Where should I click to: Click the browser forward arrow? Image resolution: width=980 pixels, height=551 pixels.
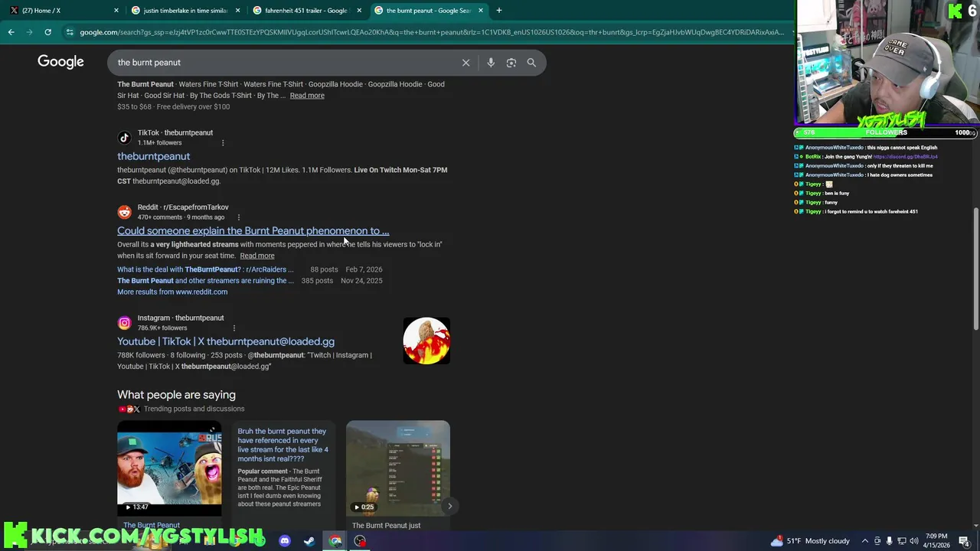(29, 32)
